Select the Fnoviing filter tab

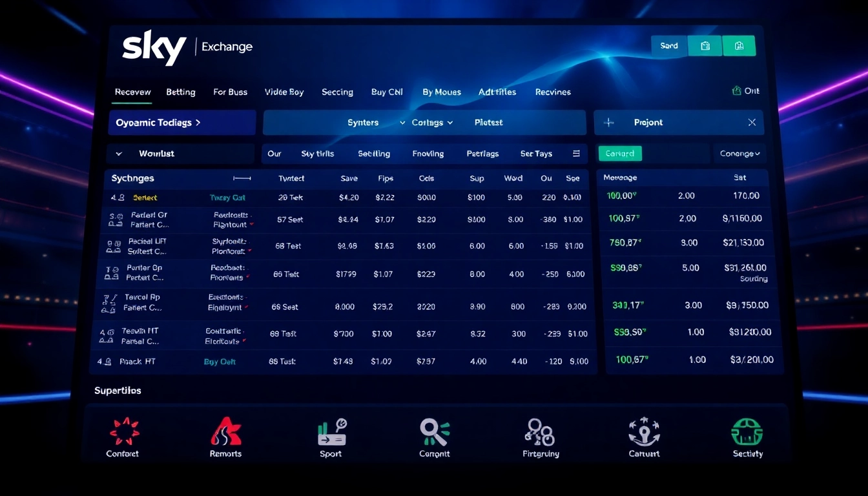[428, 154]
